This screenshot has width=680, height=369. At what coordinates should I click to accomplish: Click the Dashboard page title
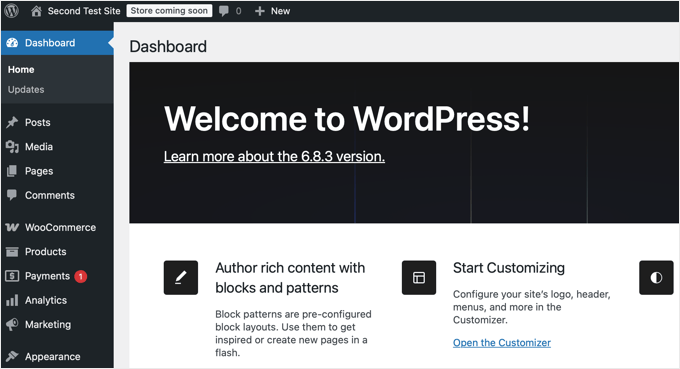coord(168,46)
